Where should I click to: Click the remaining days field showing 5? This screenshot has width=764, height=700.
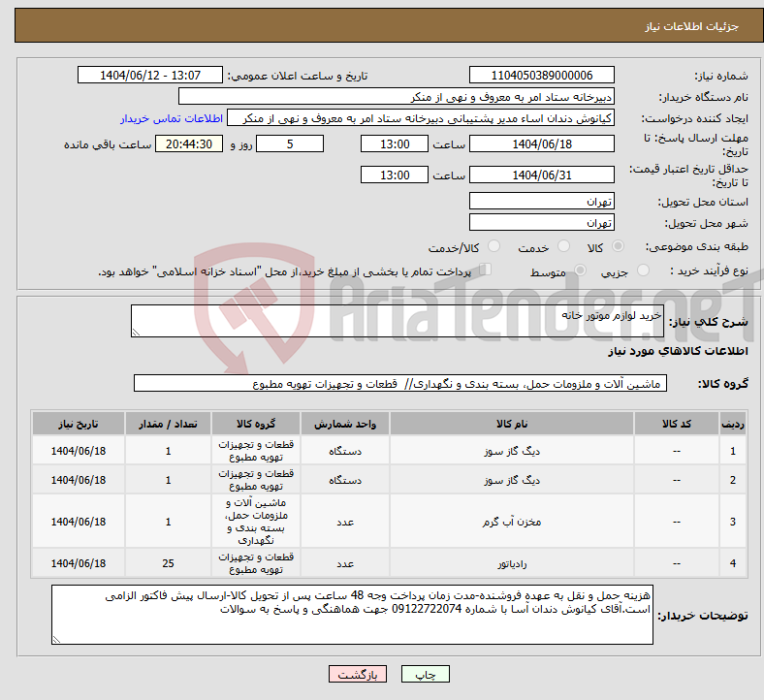coord(290,144)
